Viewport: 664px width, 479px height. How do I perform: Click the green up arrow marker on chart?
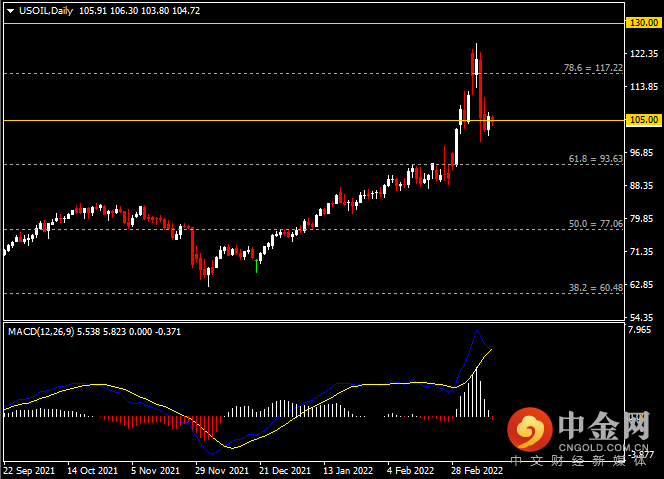(257, 266)
